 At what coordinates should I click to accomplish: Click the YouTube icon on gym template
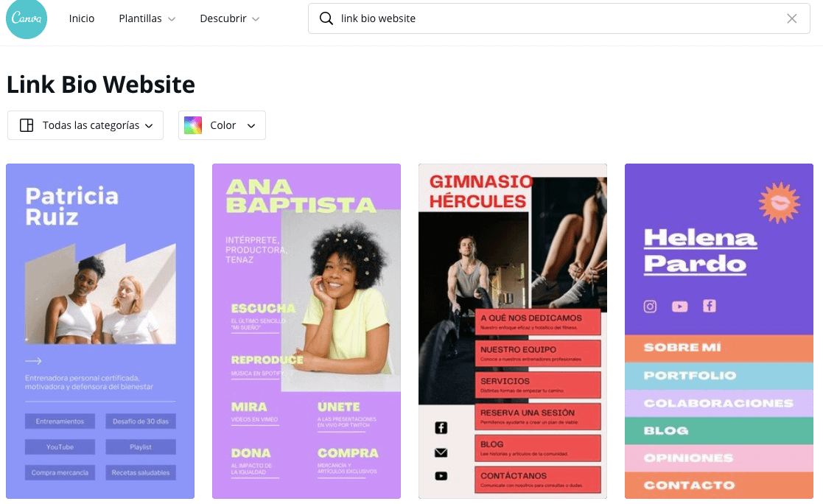(x=441, y=476)
